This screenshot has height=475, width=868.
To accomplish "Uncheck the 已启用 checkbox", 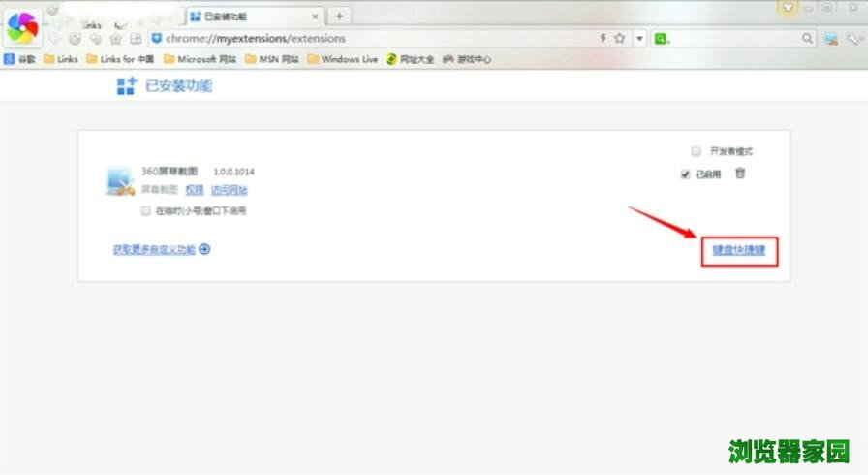I will pos(686,174).
